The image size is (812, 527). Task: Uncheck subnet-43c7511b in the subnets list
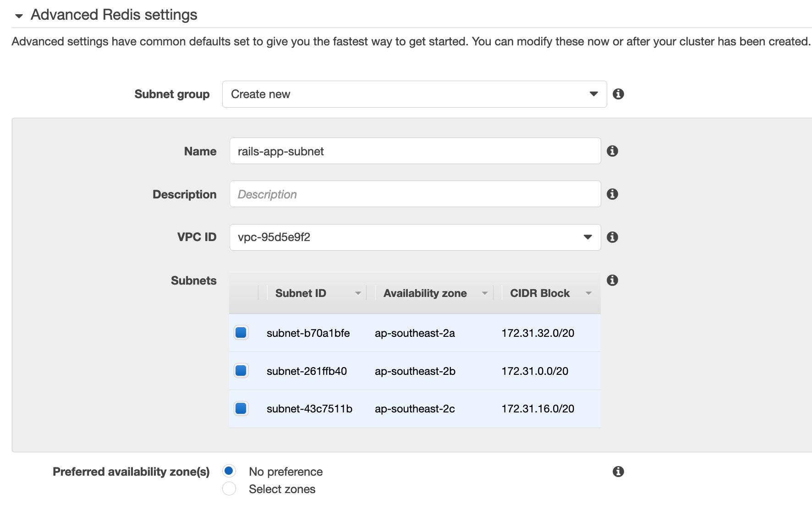point(241,408)
